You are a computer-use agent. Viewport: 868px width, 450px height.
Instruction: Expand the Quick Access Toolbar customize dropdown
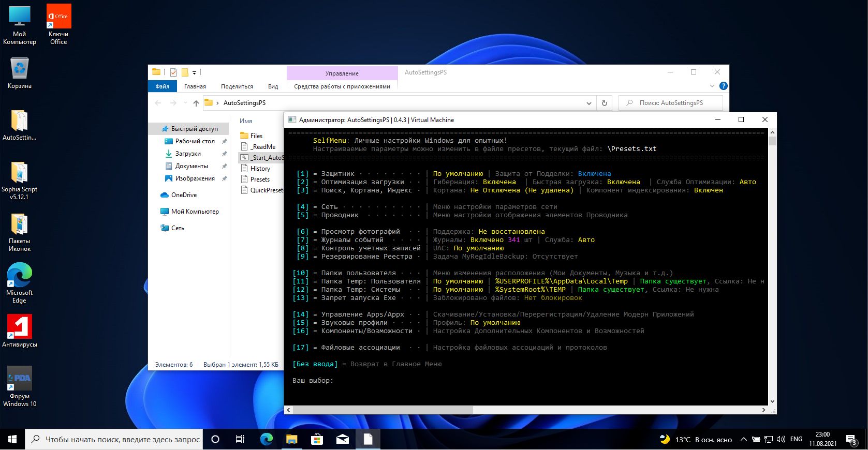click(x=195, y=72)
